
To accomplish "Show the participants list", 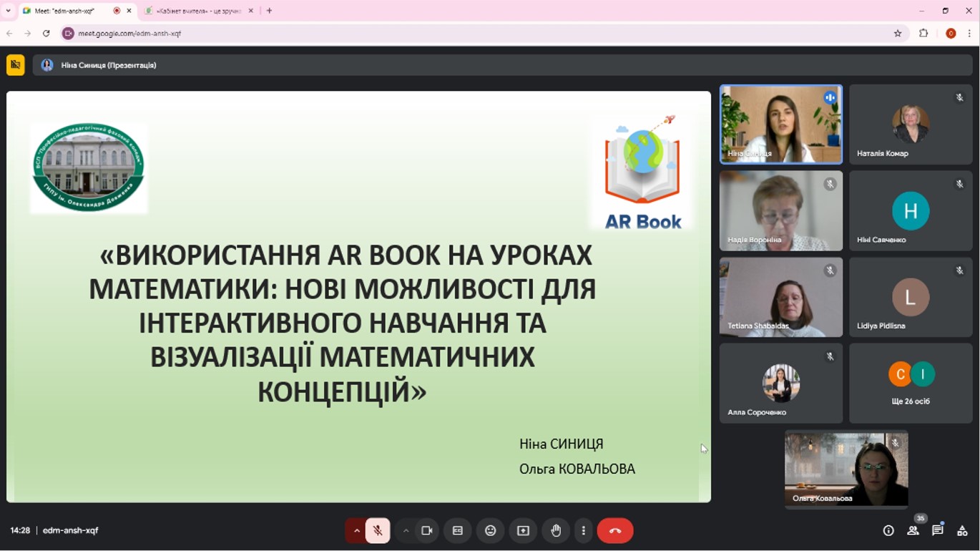I will (913, 530).
